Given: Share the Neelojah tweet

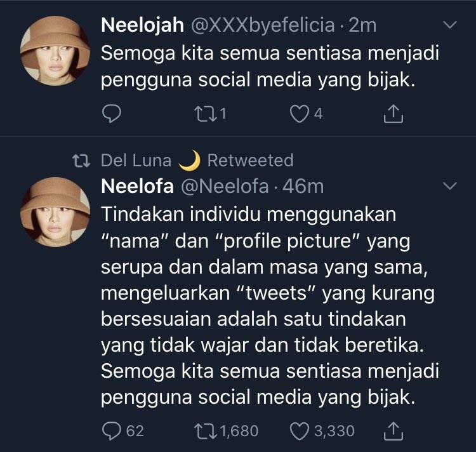Looking at the screenshot, I should pyautogui.click(x=393, y=114).
